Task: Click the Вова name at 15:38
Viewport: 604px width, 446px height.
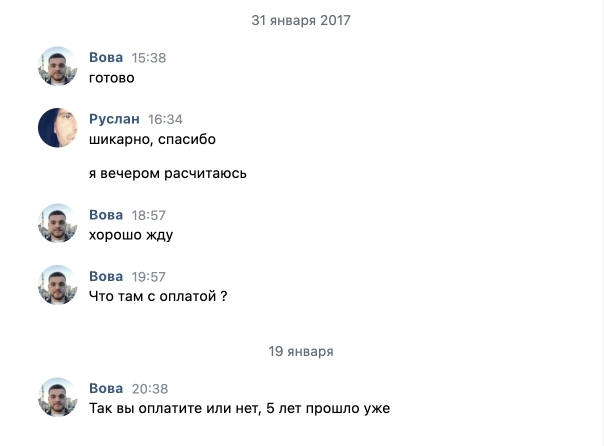Action: [x=106, y=58]
